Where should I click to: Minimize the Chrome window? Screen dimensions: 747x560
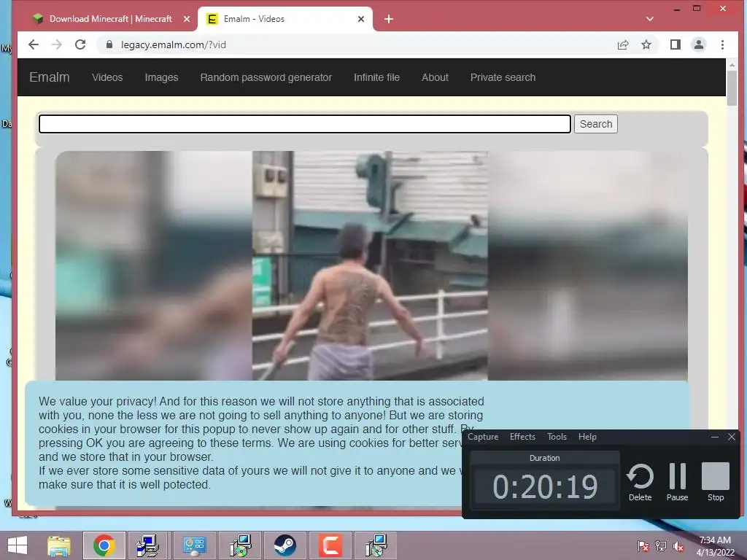(676, 9)
